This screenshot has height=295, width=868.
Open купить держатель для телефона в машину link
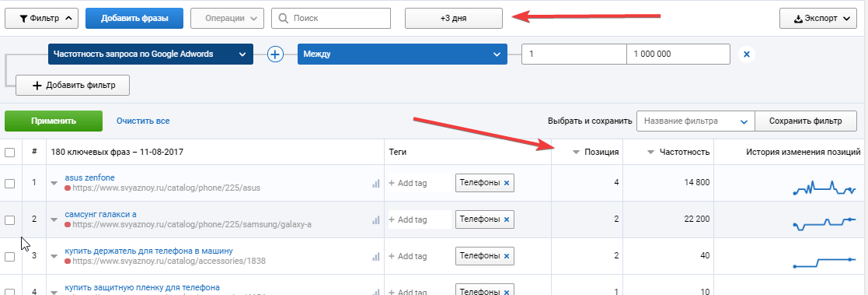coord(149,251)
